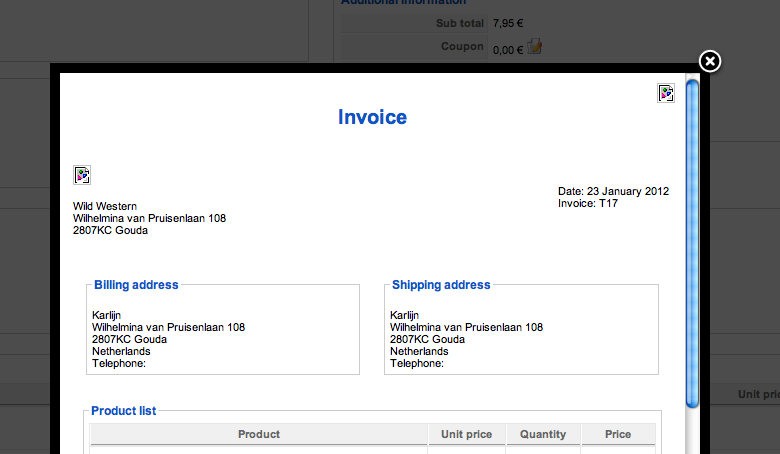Click the coupon edit icon beside 0,00 €
Screen dimensions: 780x454
tap(534, 47)
